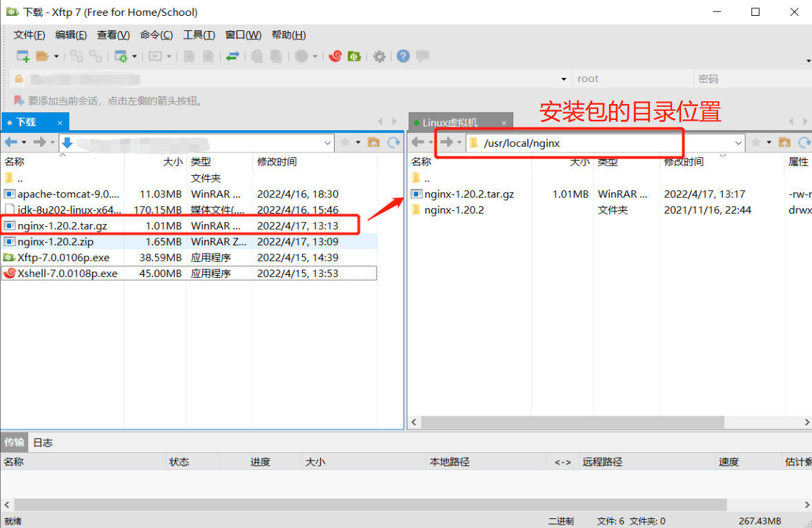Click the local pane home folder icon

pyautogui.click(x=373, y=142)
